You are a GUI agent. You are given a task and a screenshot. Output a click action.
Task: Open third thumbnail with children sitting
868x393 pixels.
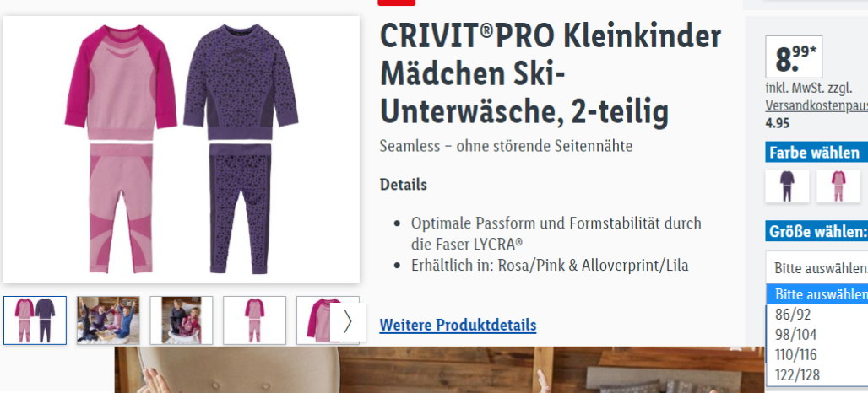(181, 320)
